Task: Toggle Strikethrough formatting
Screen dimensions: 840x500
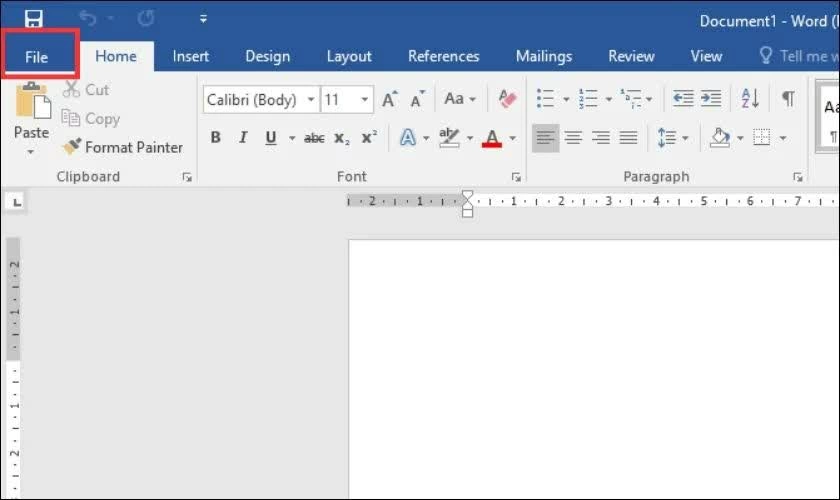Action: (314, 138)
